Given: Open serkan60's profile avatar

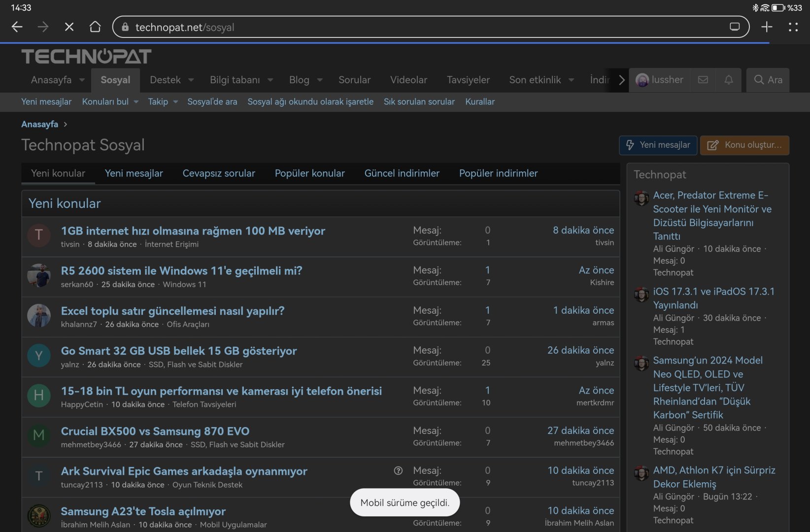Looking at the screenshot, I should coord(39,275).
